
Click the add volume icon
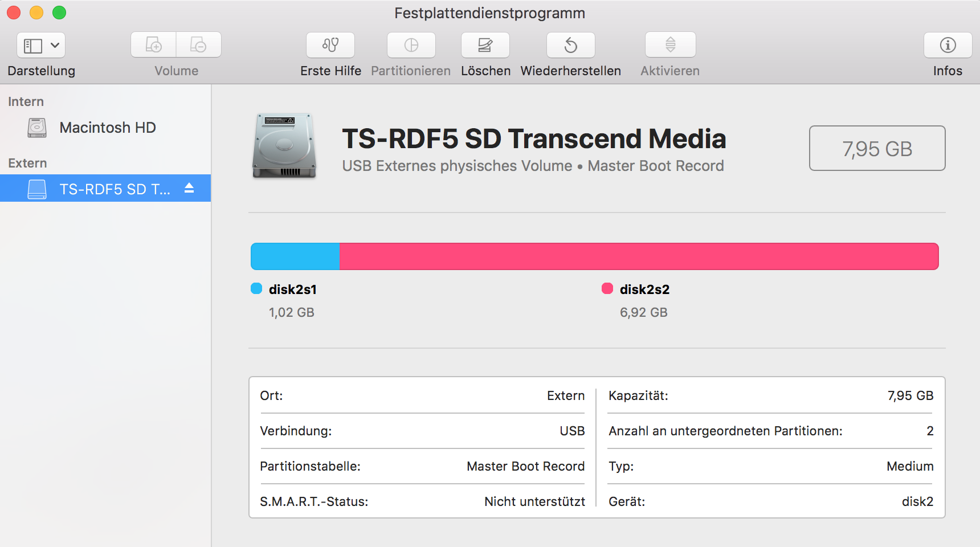(154, 44)
